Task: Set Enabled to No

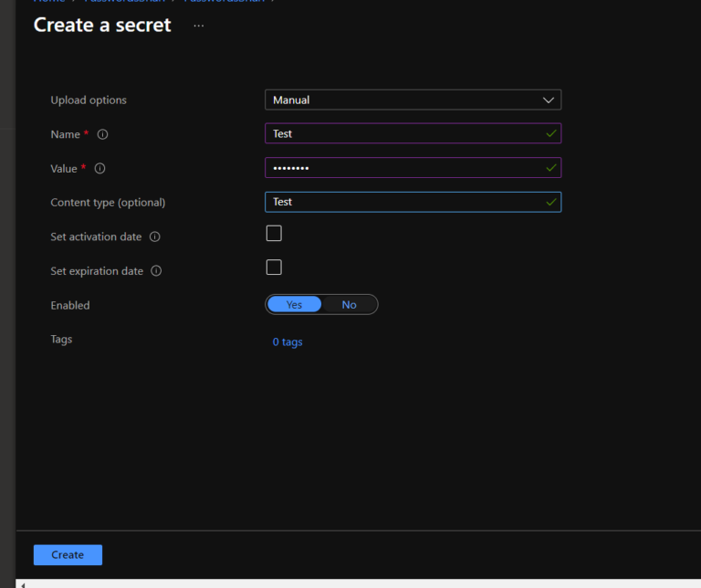Action: [349, 305]
